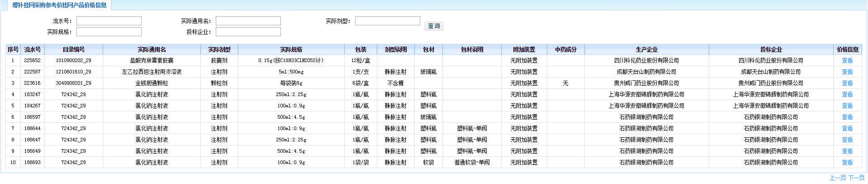Image resolution: width=868 pixels, height=184 pixels.
Task: Go to next page via 下一页
Action: coord(856,178)
